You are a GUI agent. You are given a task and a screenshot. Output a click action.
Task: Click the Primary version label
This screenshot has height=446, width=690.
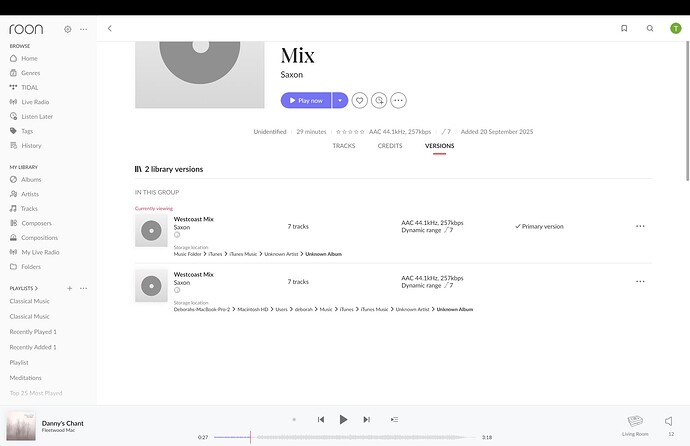pyautogui.click(x=539, y=226)
